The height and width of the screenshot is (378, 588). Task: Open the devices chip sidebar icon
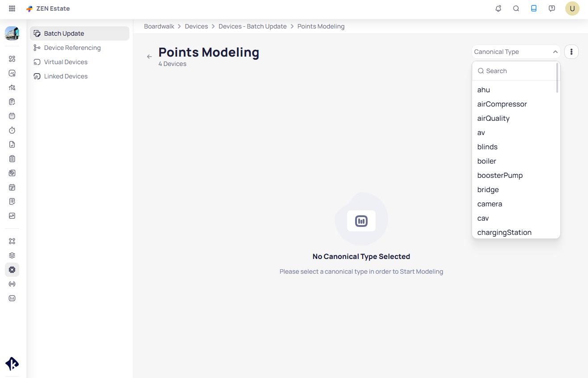click(x=12, y=270)
